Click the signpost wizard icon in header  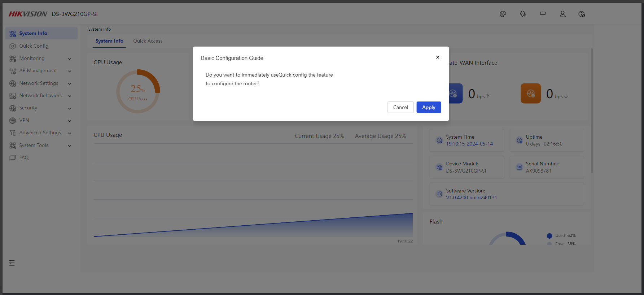[543, 14]
